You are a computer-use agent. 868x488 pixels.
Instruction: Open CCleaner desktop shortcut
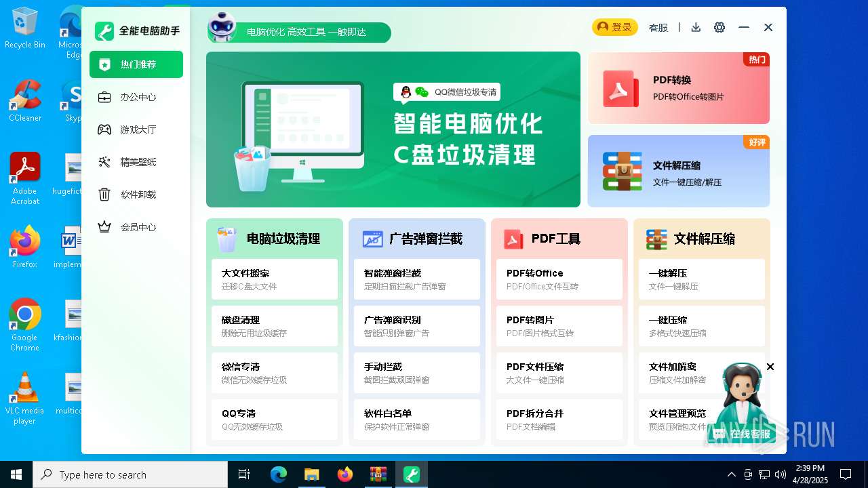[25, 101]
